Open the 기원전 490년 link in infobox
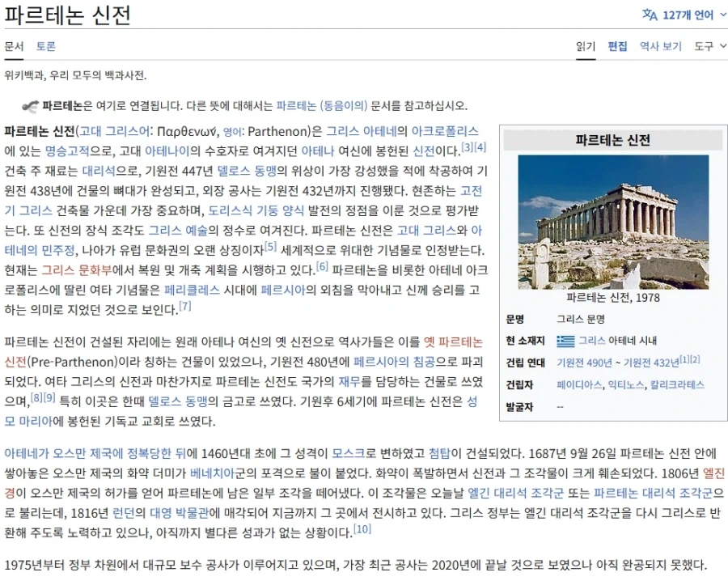 pos(585,363)
